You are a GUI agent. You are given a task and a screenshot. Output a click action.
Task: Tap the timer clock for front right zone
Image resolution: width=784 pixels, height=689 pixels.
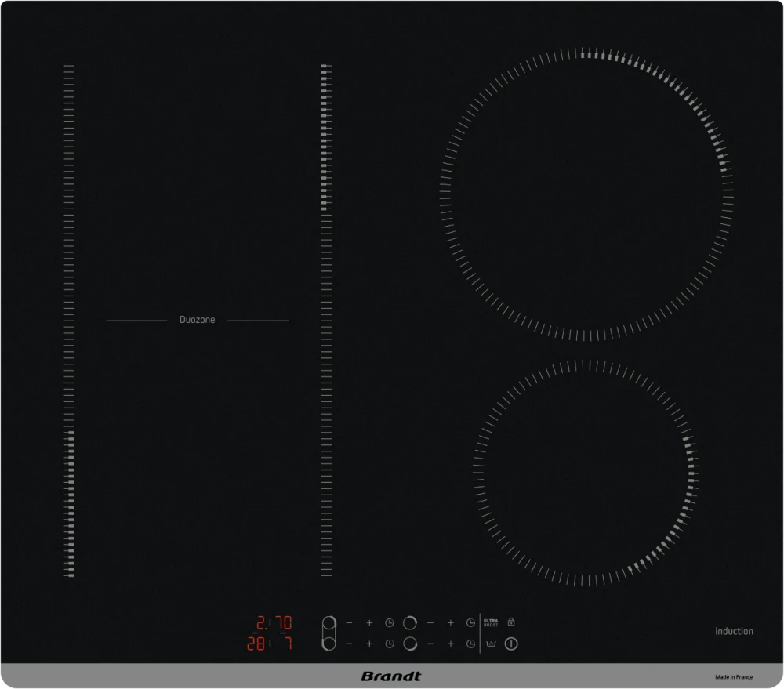[470, 644]
